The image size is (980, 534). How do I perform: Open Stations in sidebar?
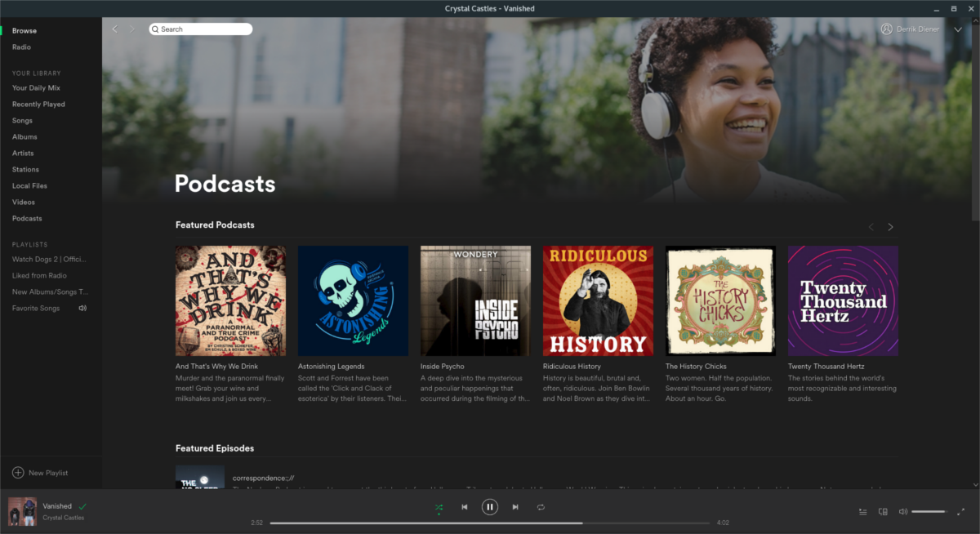point(25,170)
